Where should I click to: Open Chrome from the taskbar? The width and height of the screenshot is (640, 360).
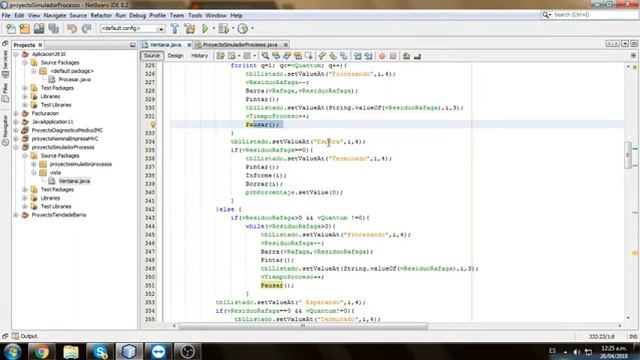41,351
